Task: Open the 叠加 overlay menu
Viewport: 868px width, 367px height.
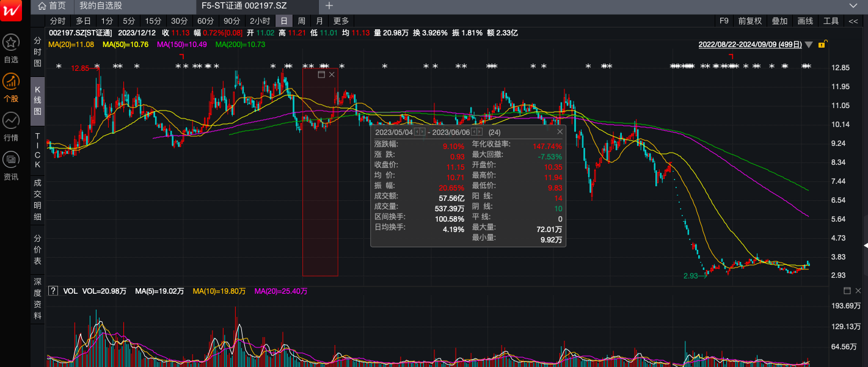Action: click(779, 21)
